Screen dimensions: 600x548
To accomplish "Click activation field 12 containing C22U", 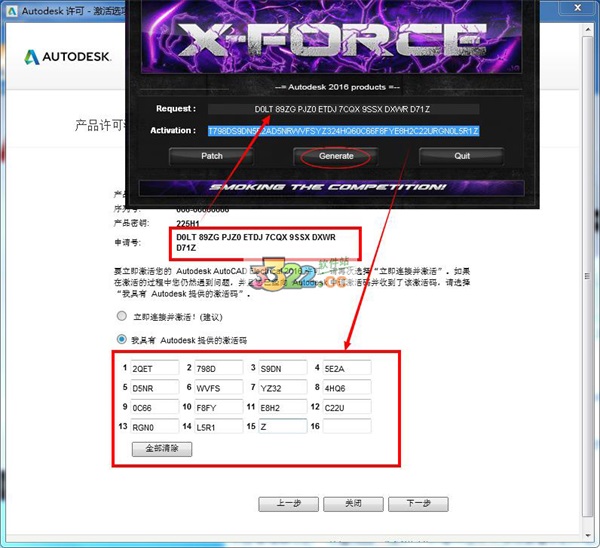I will [347, 407].
